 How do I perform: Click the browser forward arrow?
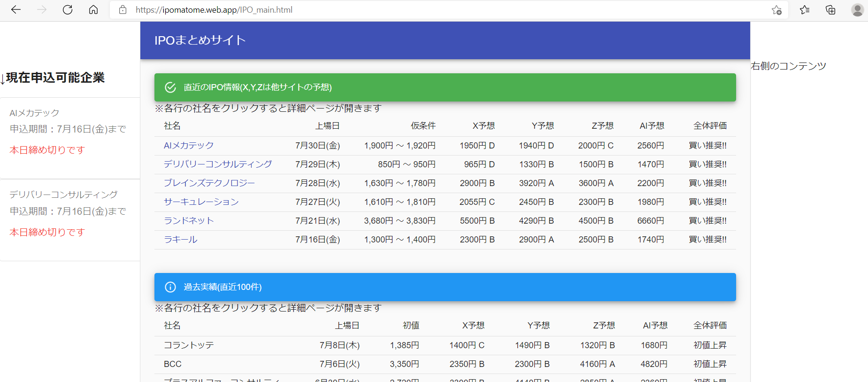[x=42, y=10]
